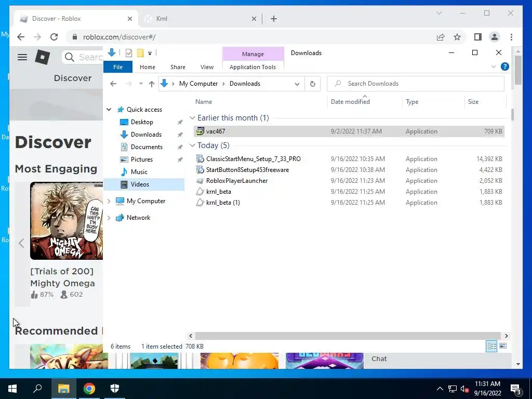532x399 pixels.
Task: Open a new Chrome tab
Action: (274, 19)
